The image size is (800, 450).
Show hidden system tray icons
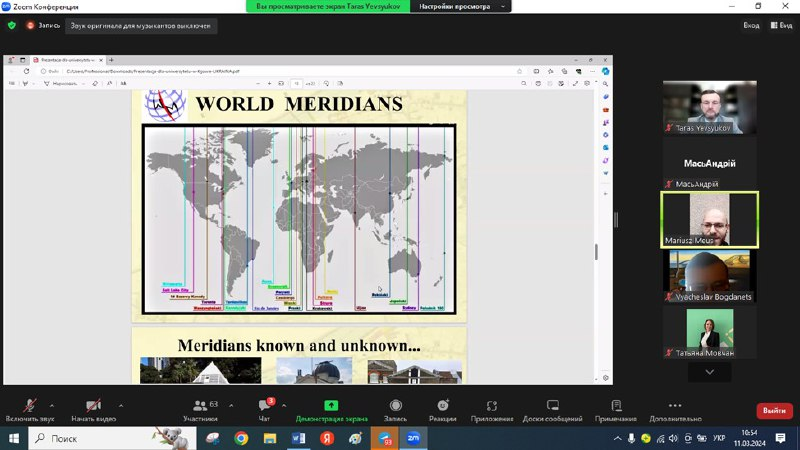pos(617,438)
